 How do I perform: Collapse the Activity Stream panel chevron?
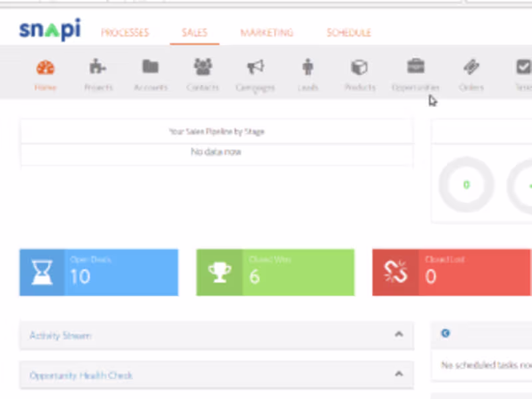[399, 334]
